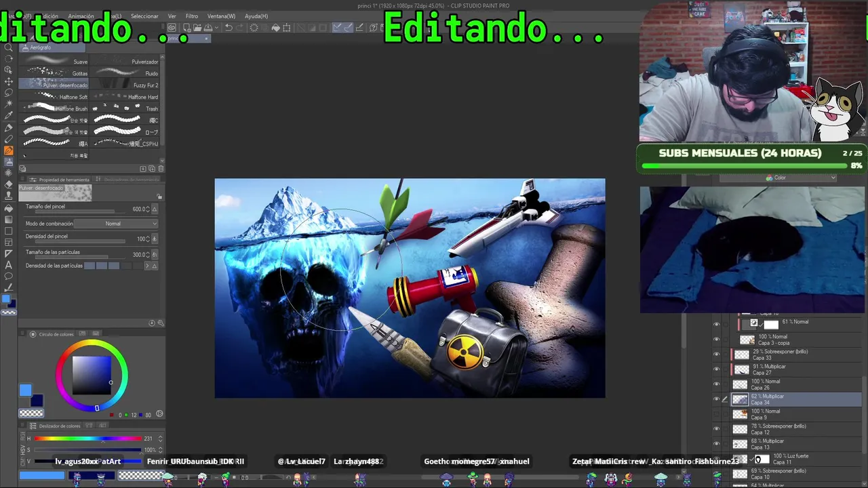
Task: Select the Gradient tool
Action: click(8, 220)
